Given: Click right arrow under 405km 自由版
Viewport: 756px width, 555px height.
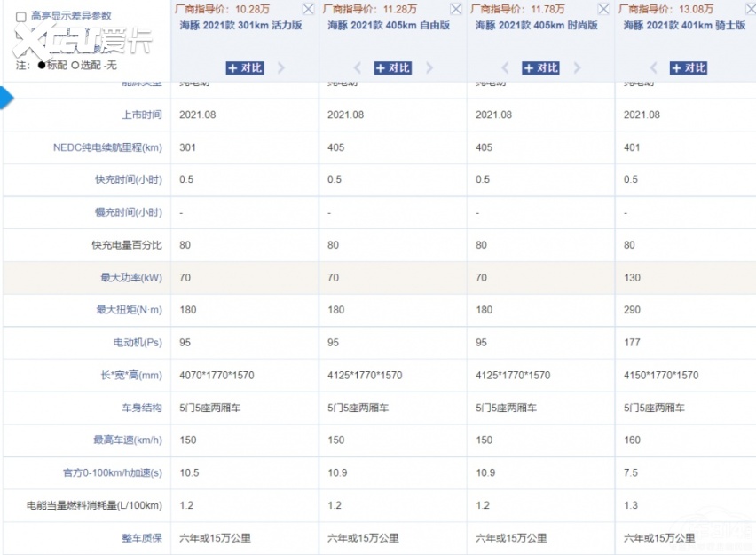Looking at the screenshot, I should click(x=429, y=67).
